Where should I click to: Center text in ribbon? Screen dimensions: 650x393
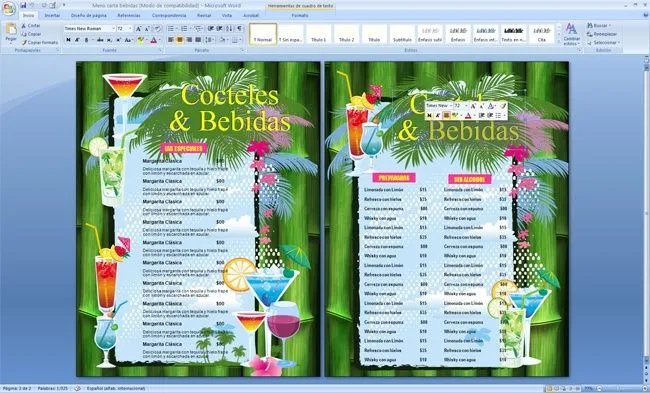[179, 40]
